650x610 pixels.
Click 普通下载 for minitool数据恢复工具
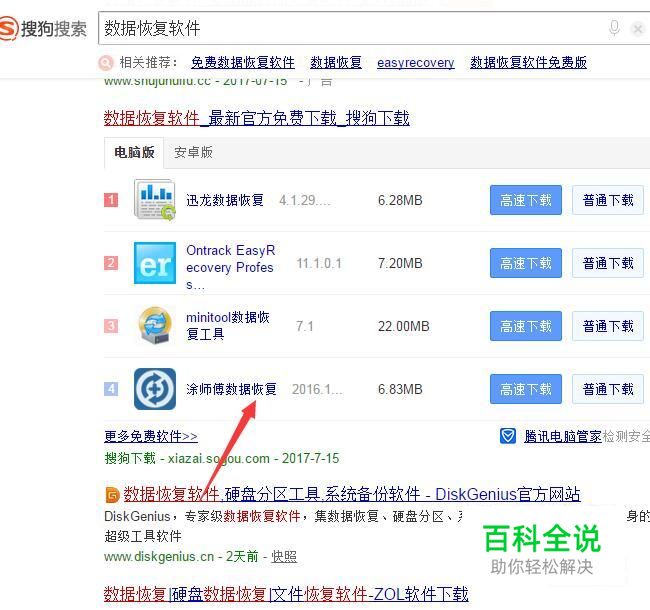point(608,326)
